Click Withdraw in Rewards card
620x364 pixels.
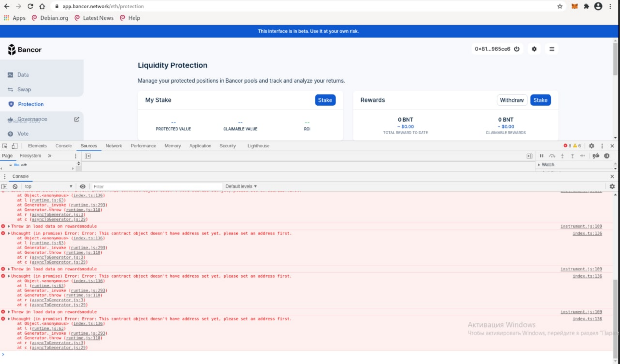pyautogui.click(x=512, y=100)
